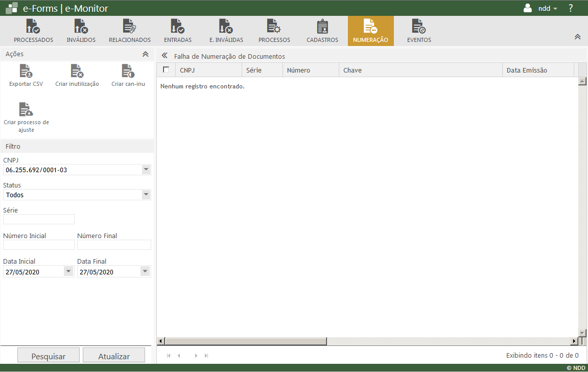
Task: Switch to the Cadastros tab
Action: [x=322, y=31]
